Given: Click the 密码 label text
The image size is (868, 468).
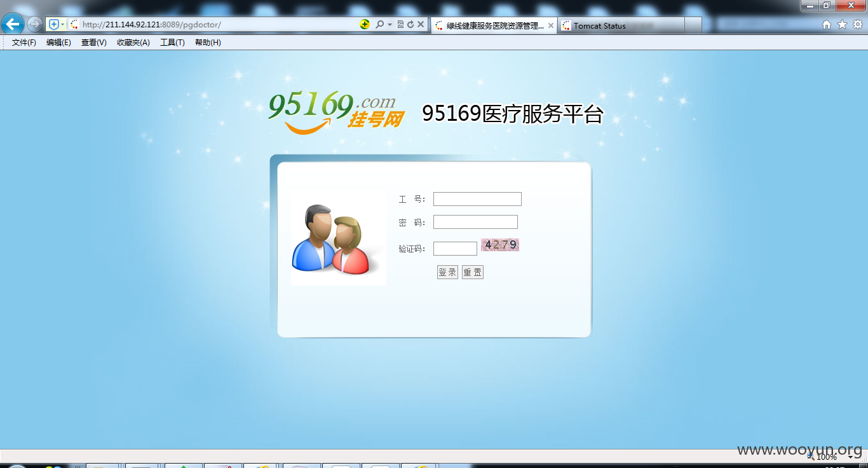Looking at the screenshot, I should pyautogui.click(x=412, y=223).
